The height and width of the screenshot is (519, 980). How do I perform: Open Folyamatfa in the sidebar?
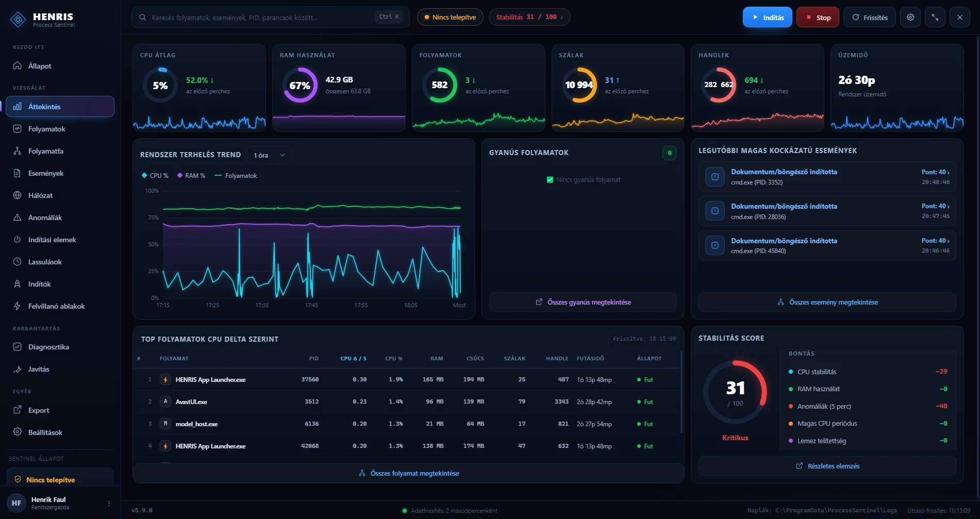click(x=60, y=151)
